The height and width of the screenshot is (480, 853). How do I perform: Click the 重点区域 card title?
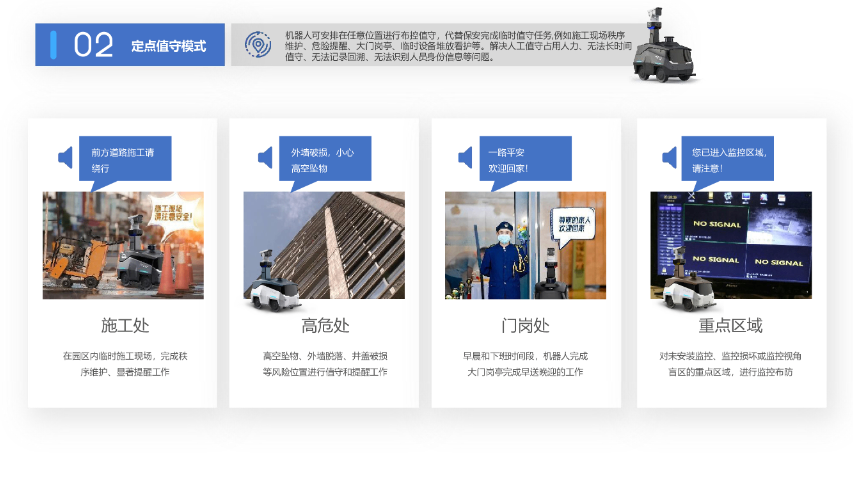pyautogui.click(x=730, y=326)
